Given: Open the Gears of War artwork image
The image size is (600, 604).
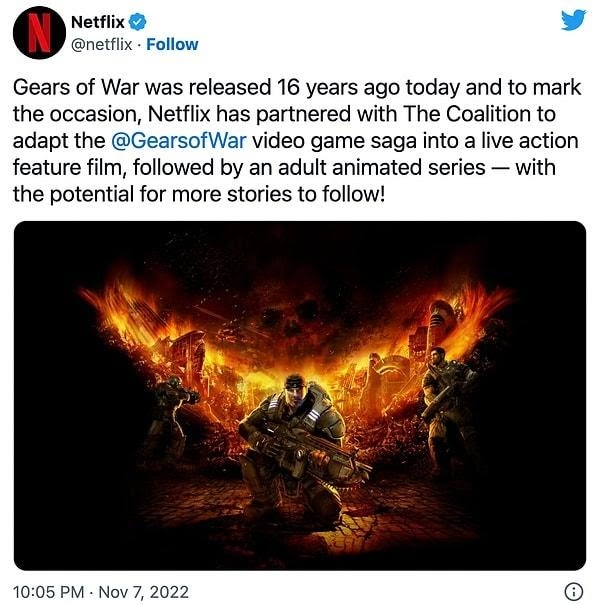Looking at the screenshot, I should point(300,396).
